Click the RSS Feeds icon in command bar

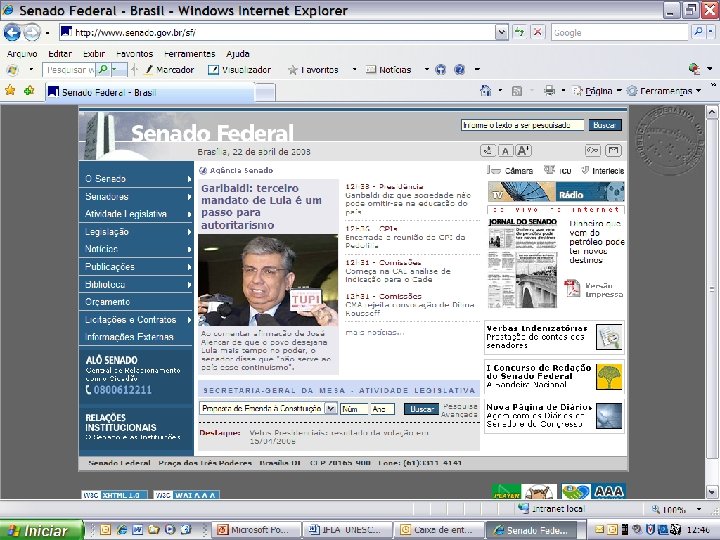click(517, 91)
